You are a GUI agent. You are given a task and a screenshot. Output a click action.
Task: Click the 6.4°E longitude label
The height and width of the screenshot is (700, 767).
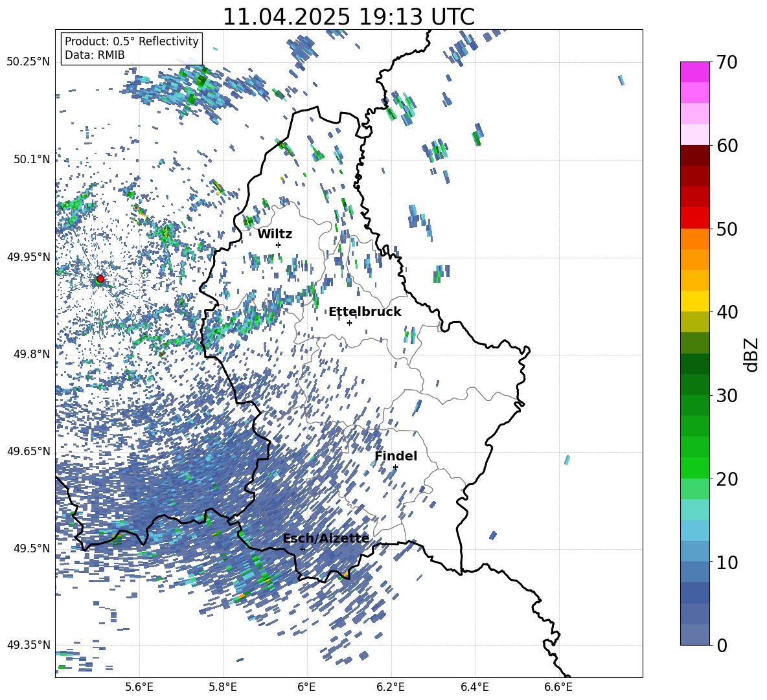point(474,687)
